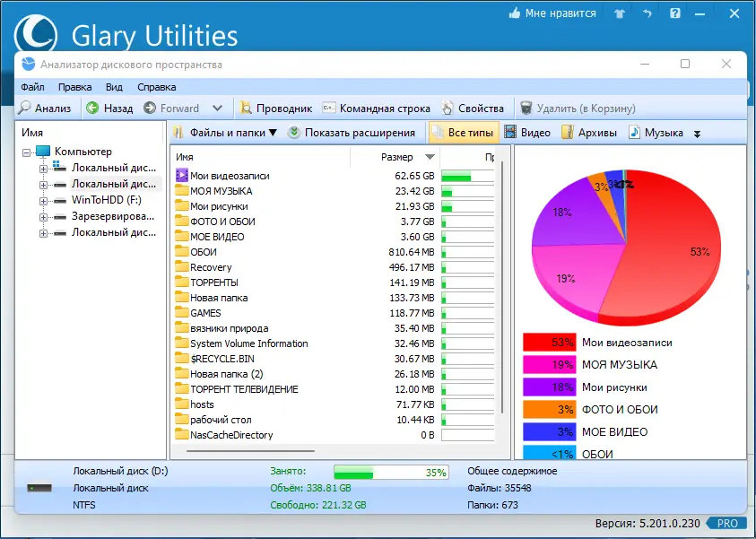Sort list by Размер column
The width and height of the screenshot is (756, 539).
click(397, 157)
